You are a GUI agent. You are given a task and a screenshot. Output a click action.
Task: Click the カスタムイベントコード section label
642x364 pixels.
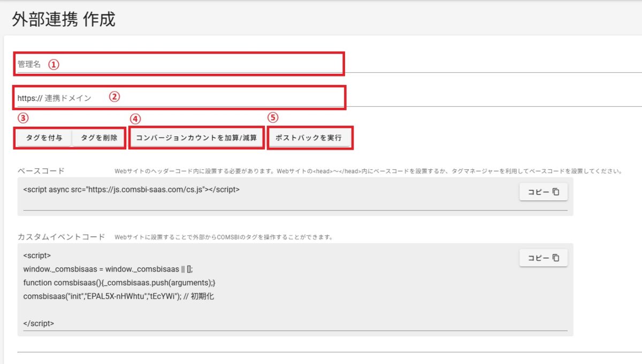[x=62, y=237]
